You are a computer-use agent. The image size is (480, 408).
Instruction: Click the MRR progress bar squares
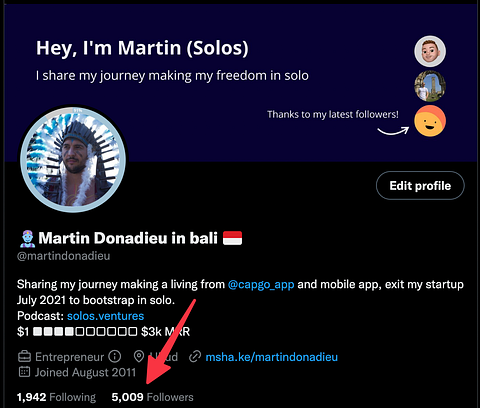(85, 331)
